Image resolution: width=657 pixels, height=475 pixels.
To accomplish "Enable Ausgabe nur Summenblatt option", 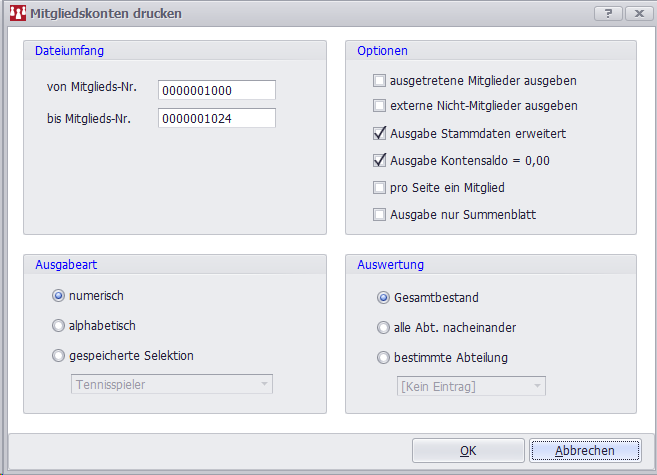I will click(x=379, y=214).
